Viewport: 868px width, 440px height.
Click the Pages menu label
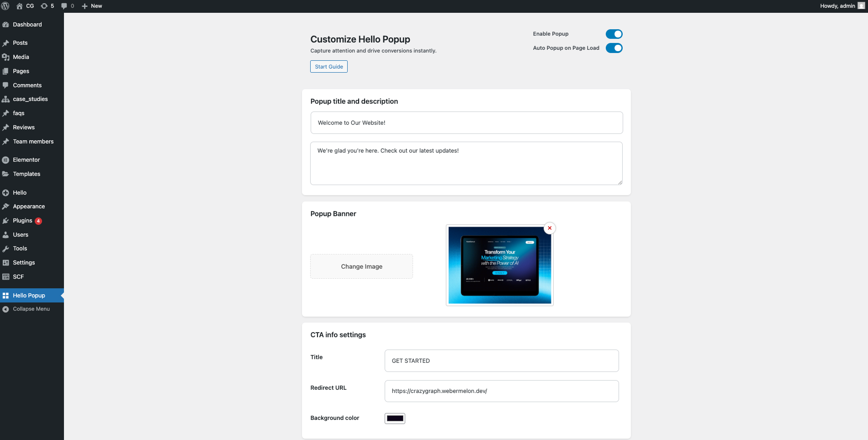tap(21, 71)
